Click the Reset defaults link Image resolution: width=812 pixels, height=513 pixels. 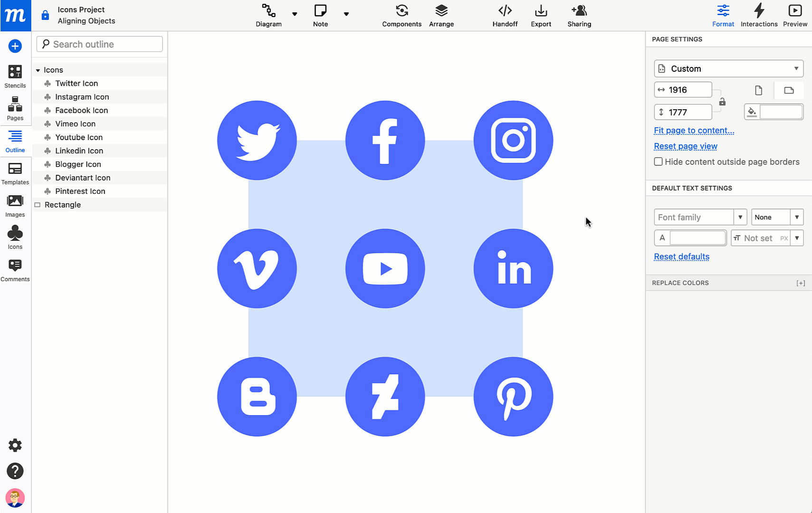coord(681,256)
